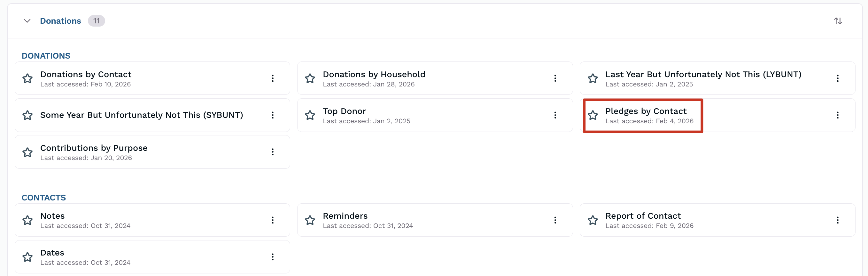Toggle favorite star for Notes report
868x276 pixels.
point(27,220)
